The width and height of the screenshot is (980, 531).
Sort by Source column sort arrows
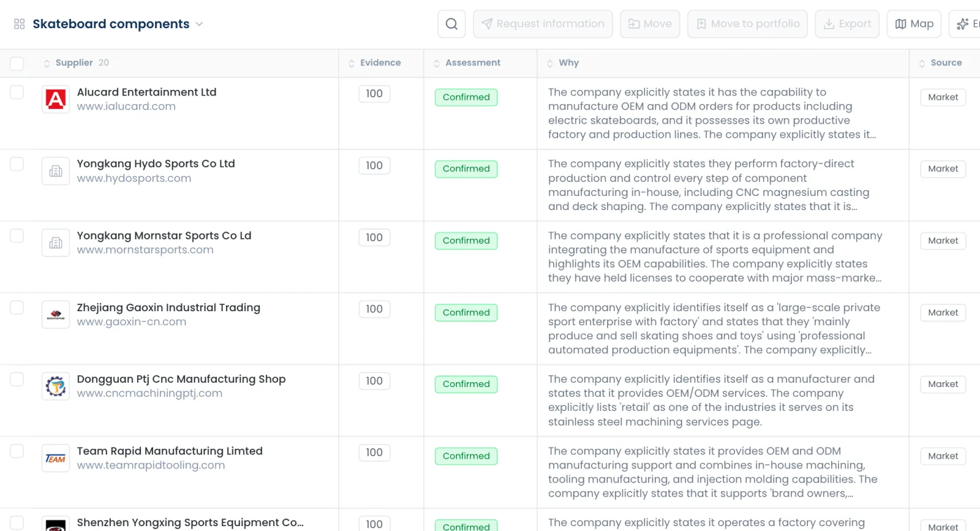pyautogui.click(x=922, y=63)
